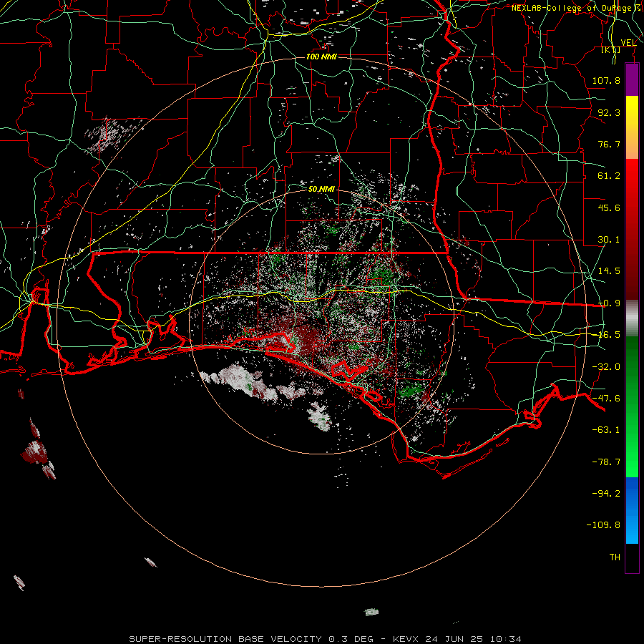Viewport: 644px width, 644px height.
Task: Pick the gray near-zero segment of the color bar
Action: [632, 318]
